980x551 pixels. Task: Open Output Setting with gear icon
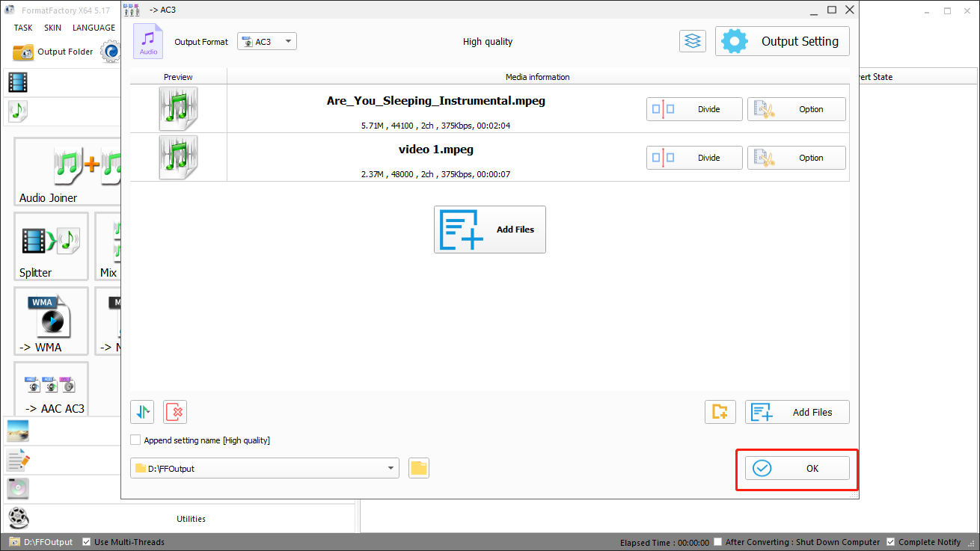tap(783, 41)
